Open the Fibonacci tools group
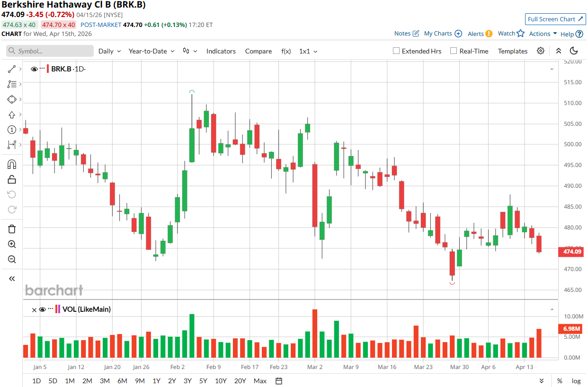The image size is (588, 387). (x=12, y=84)
